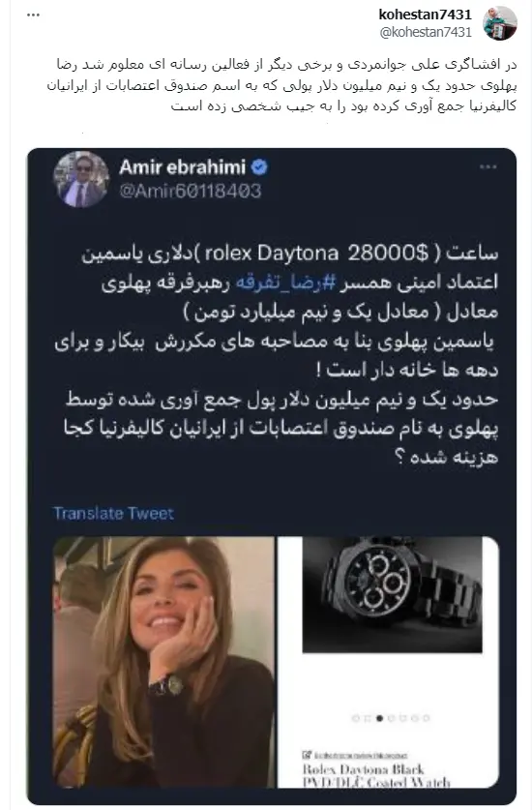Click the kohestan7431 display name

click(x=425, y=15)
